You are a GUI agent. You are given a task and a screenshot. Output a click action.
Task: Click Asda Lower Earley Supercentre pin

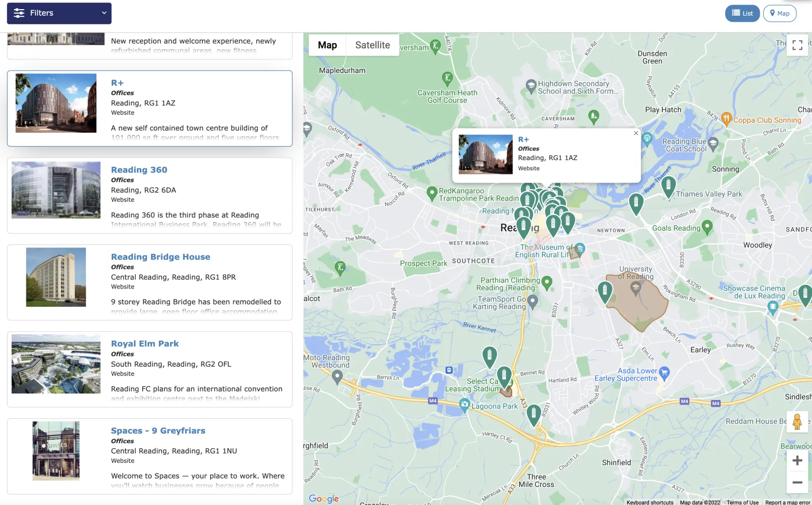[x=664, y=374]
